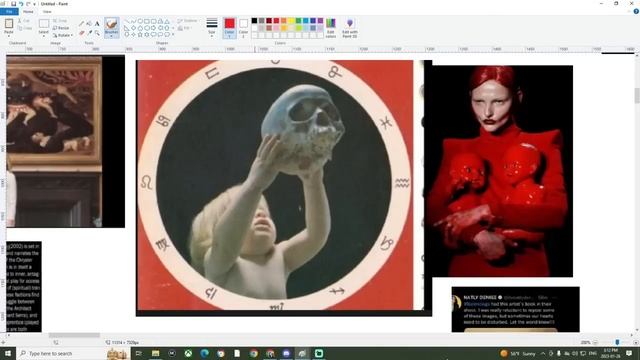
Task: Click the Windows Start button
Action: [x=8, y=353]
